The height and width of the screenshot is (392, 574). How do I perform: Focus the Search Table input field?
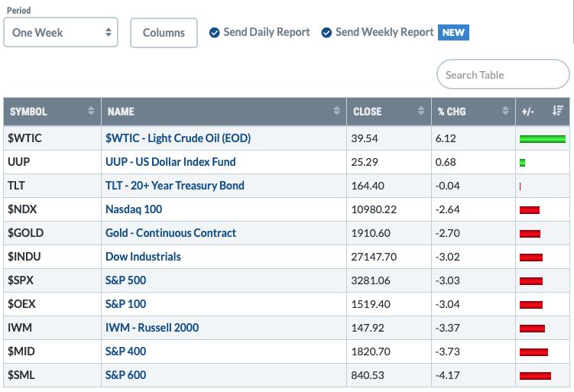click(x=503, y=74)
